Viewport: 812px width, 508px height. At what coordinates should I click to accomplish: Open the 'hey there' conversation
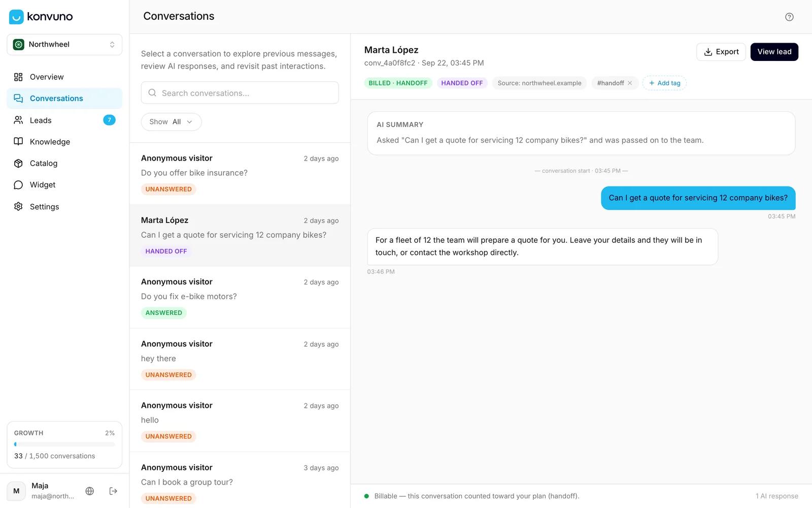click(x=240, y=359)
